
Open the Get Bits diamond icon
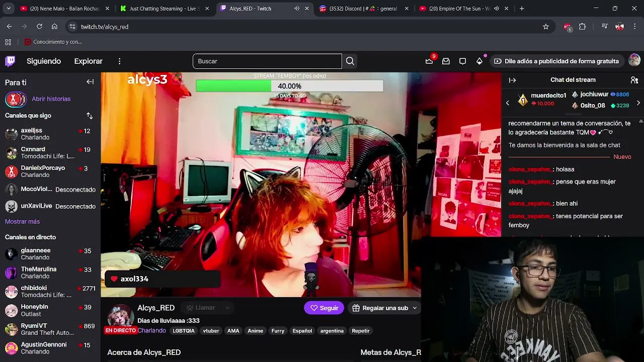pos(479,61)
